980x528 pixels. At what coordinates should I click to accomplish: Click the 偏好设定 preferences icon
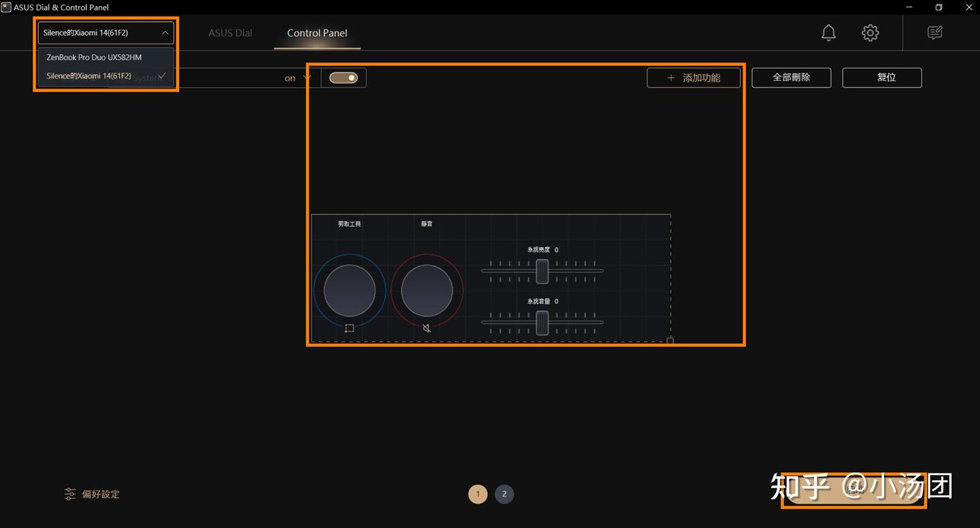click(70, 494)
